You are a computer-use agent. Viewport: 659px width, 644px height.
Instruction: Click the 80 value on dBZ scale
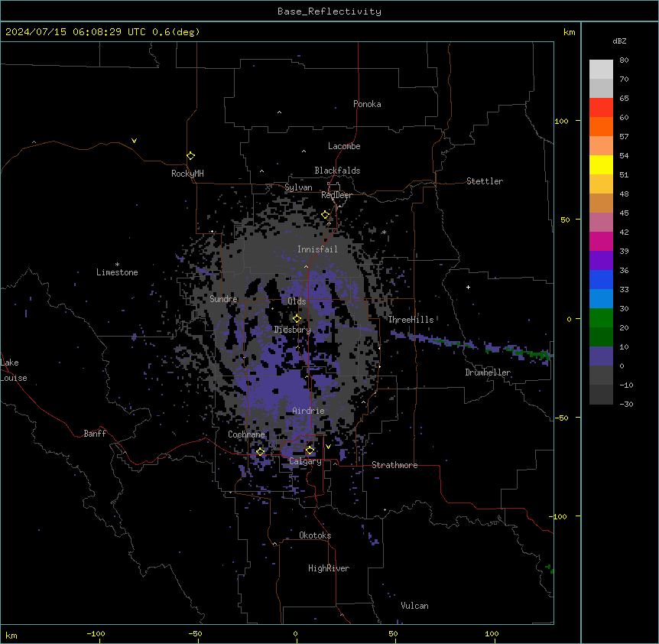(x=624, y=60)
